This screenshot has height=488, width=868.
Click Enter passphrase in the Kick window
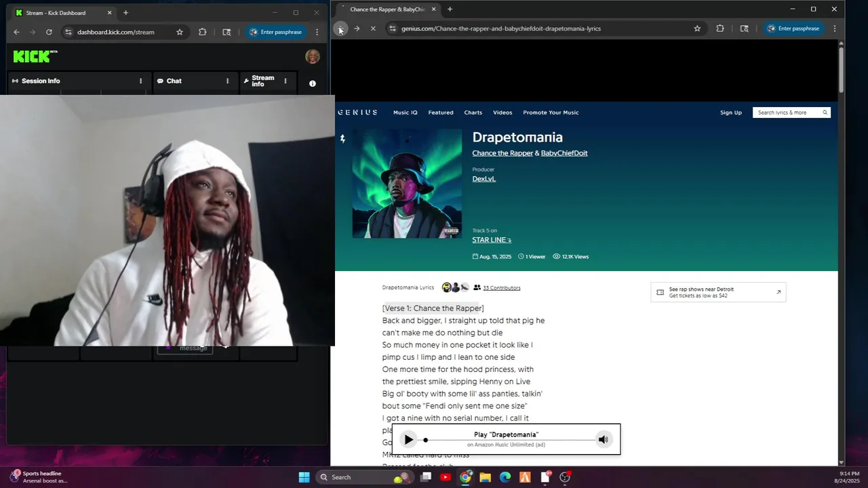coord(275,32)
